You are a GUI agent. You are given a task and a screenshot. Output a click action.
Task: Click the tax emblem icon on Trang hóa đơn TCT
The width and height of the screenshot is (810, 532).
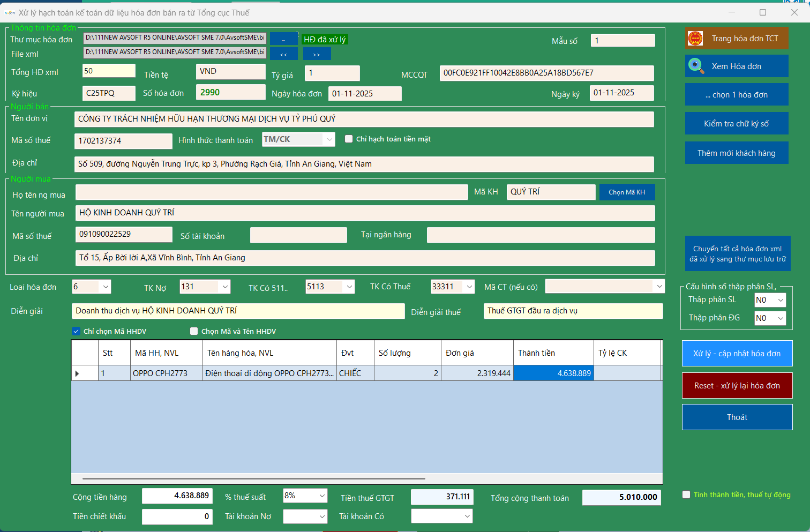(x=695, y=38)
